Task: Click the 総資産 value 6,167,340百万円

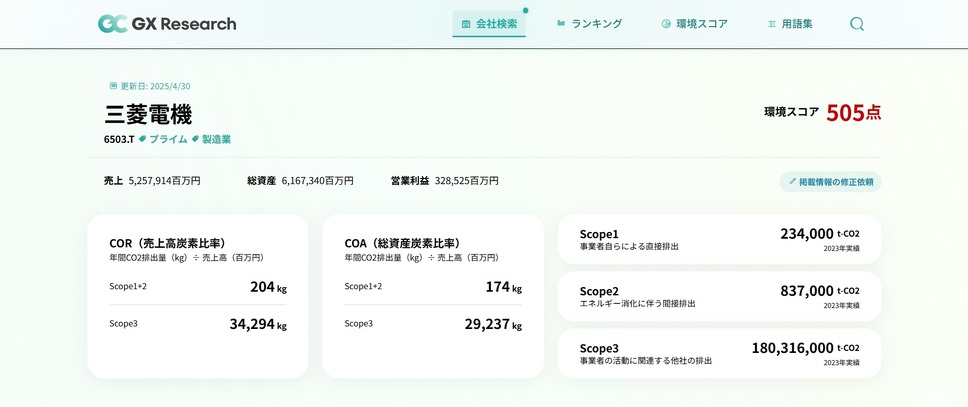Action: click(317, 181)
